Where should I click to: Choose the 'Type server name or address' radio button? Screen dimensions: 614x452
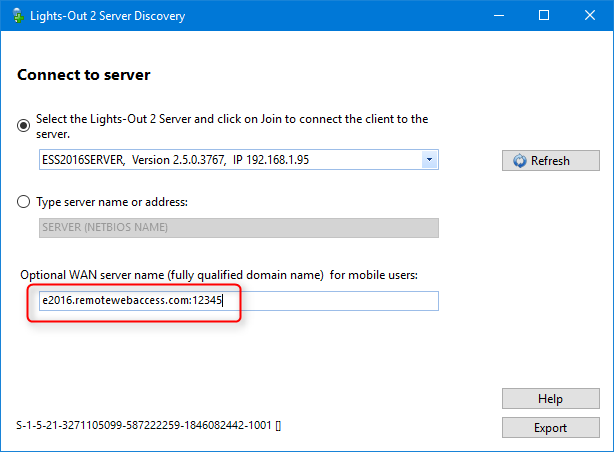point(23,202)
